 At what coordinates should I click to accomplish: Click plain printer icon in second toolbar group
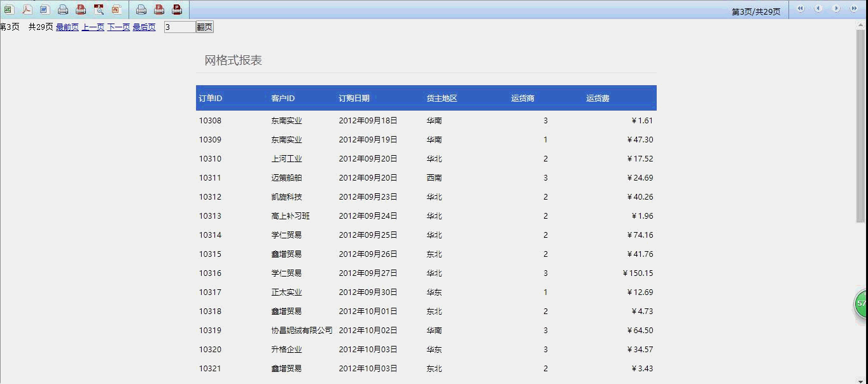[141, 10]
